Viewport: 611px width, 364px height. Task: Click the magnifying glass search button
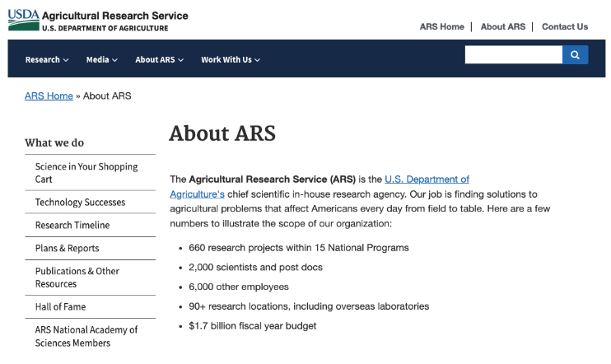click(x=575, y=55)
